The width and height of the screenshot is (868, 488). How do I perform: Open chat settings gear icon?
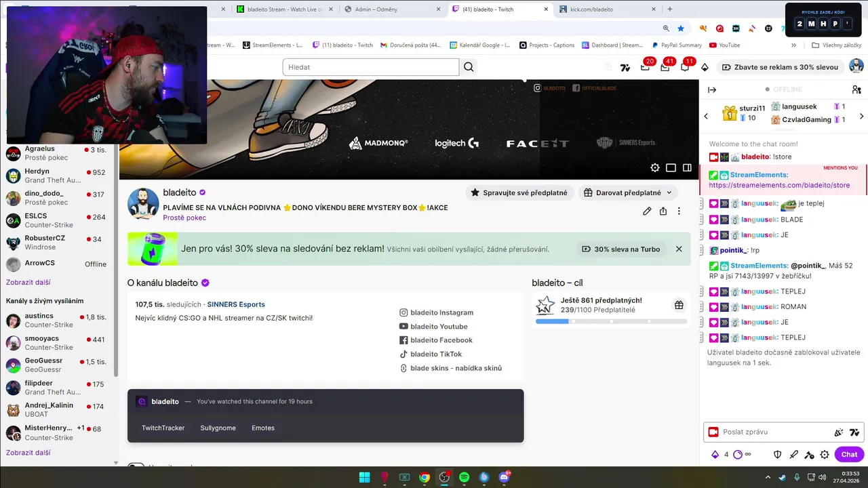[825, 454]
